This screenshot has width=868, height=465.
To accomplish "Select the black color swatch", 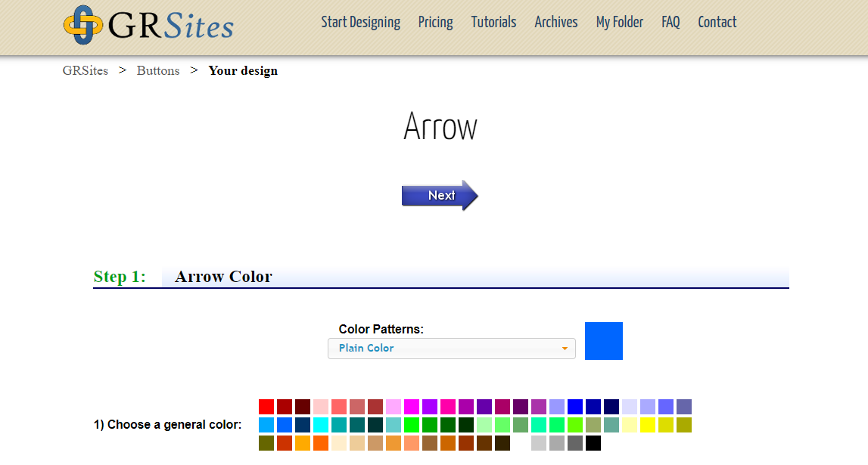I will click(x=594, y=443).
